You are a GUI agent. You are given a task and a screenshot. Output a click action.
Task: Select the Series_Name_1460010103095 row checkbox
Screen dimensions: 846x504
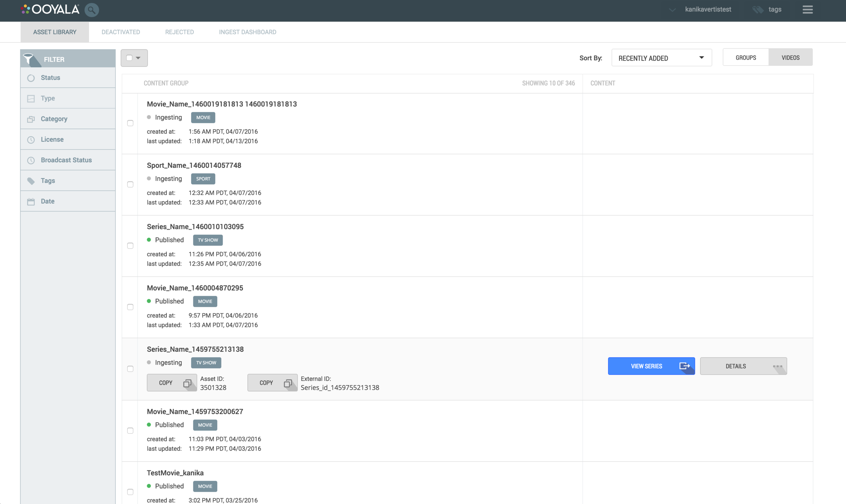[130, 246]
